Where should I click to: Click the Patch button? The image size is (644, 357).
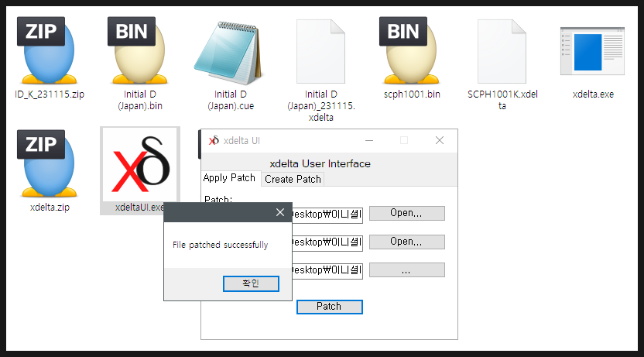pyautogui.click(x=330, y=307)
